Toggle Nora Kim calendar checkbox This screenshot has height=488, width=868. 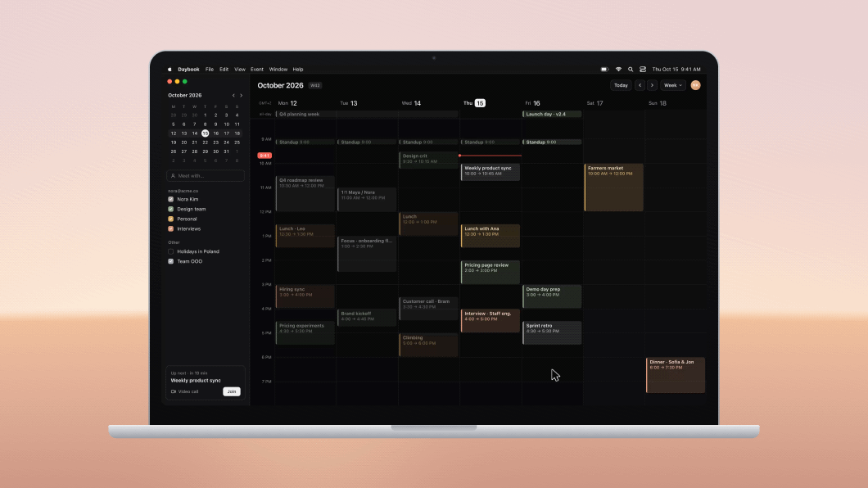tap(170, 199)
